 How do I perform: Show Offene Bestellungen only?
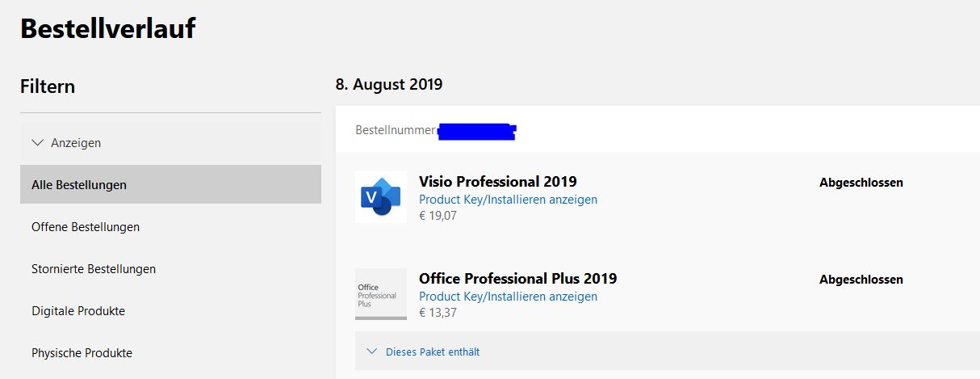click(x=86, y=227)
